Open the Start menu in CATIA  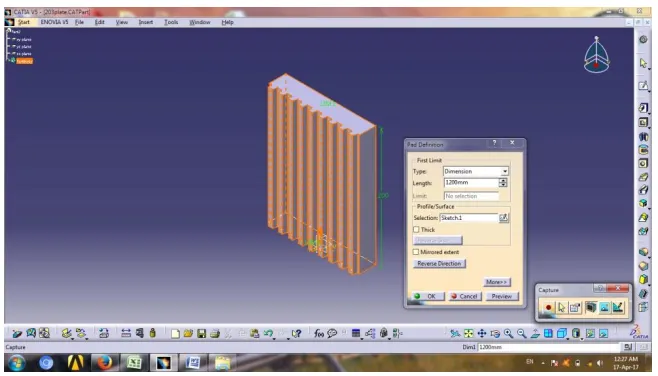coord(24,22)
